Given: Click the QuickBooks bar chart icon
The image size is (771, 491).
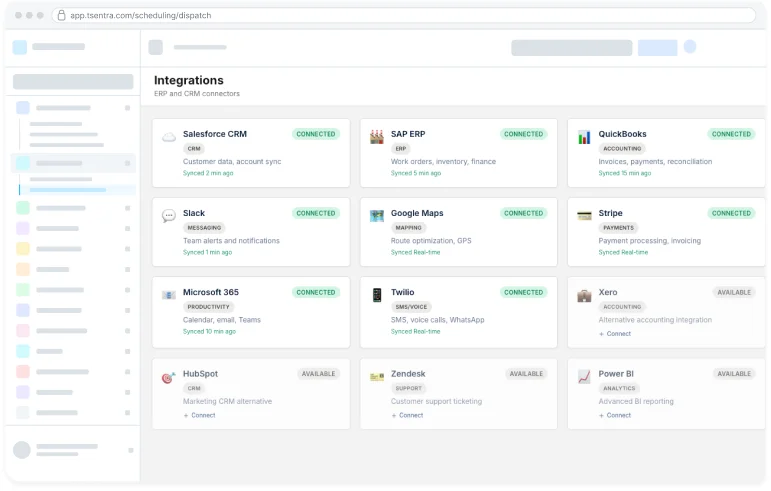Looking at the screenshot, I should coord(584,137).
